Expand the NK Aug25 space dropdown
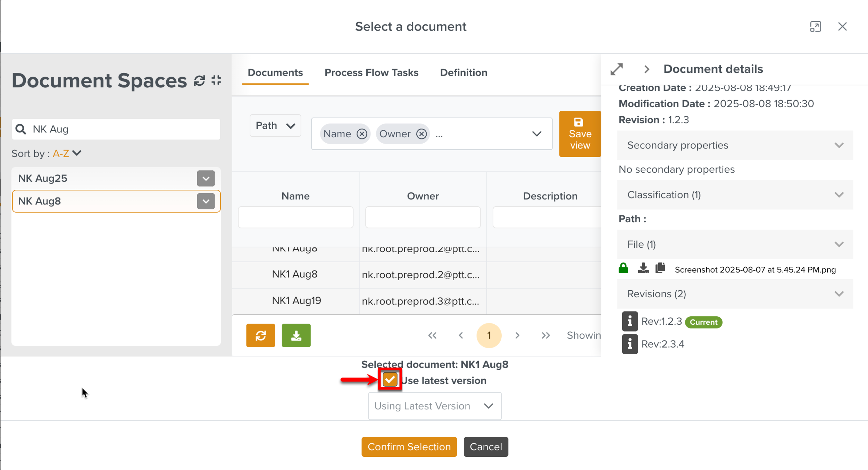 206,179
